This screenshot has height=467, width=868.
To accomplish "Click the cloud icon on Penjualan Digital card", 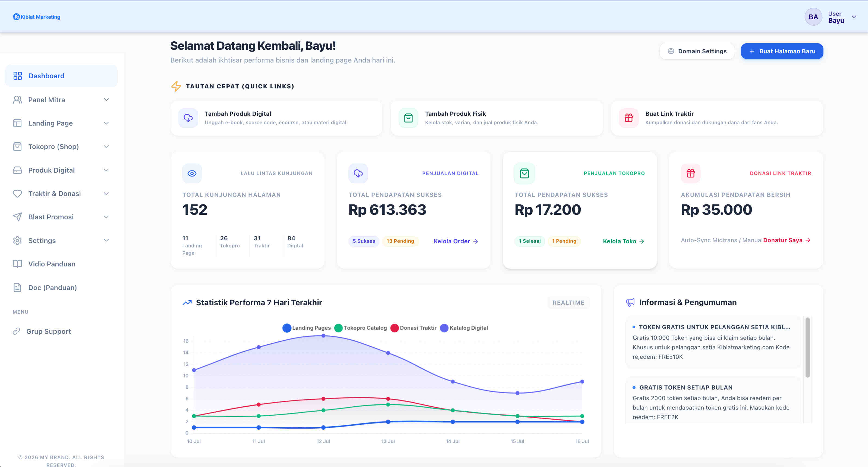I will [358, 173].
